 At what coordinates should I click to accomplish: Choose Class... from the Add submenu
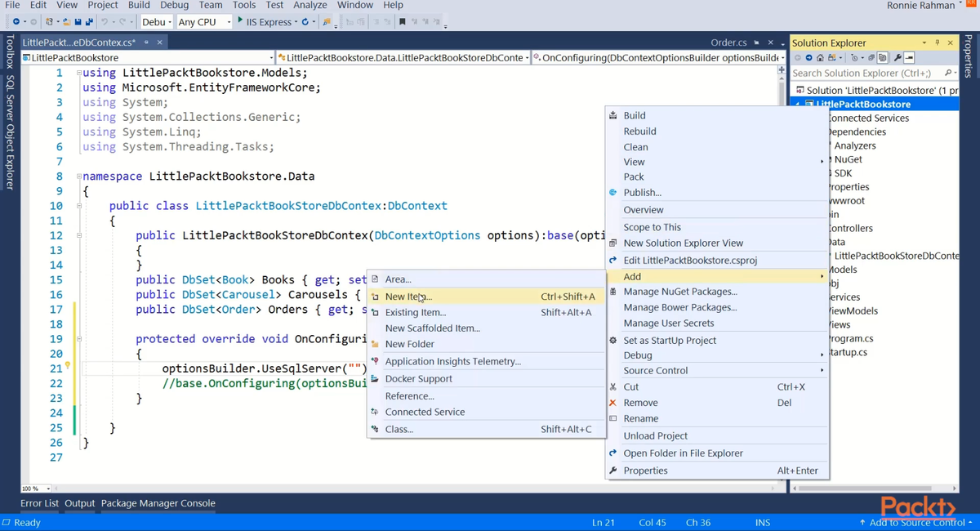coord(485,429)
